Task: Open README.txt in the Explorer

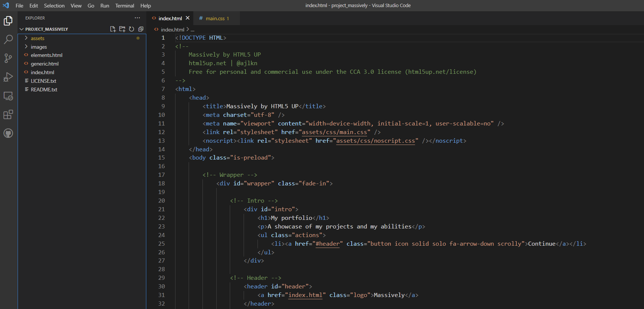Action: click(x=44, y=90)
